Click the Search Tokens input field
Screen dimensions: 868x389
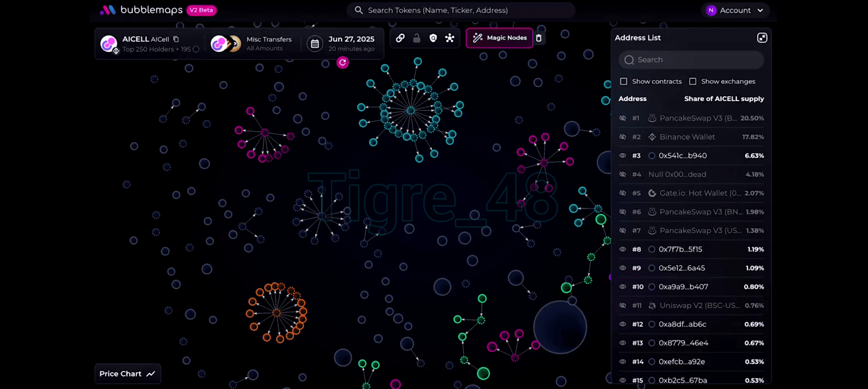point(461,10)
